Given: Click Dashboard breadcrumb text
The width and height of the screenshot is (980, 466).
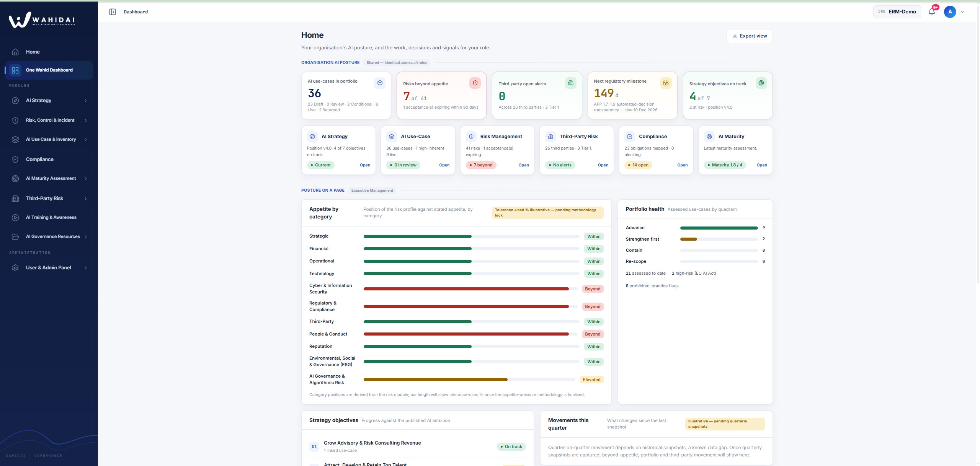Looking at the screenshot, I should pyautogui.click(x=136, y=12).
